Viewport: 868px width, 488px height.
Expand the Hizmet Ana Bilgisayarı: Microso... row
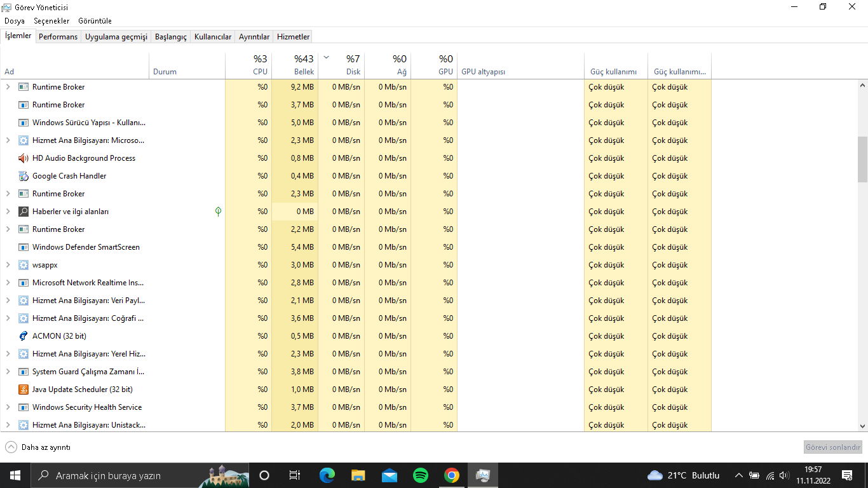coord(8,140)
